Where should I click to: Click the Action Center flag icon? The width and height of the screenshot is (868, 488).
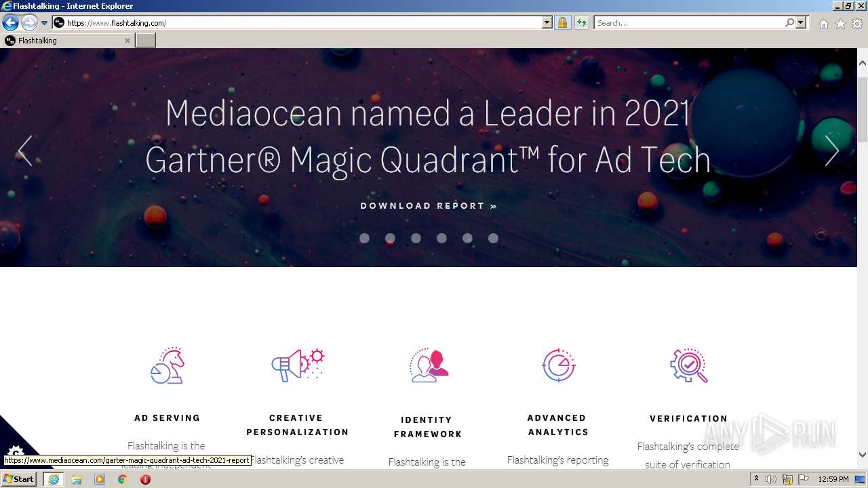tap(803, 479)
